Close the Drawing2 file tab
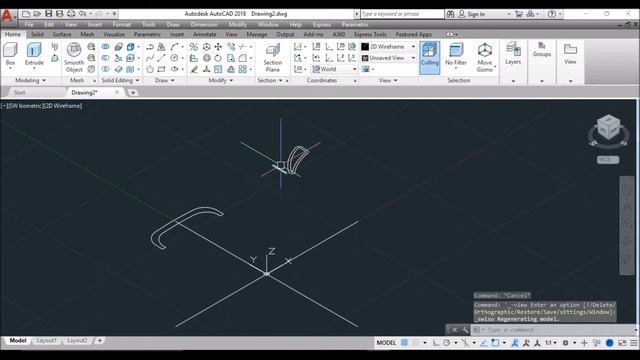Screen dimensions: 640x360 [117, 93]
